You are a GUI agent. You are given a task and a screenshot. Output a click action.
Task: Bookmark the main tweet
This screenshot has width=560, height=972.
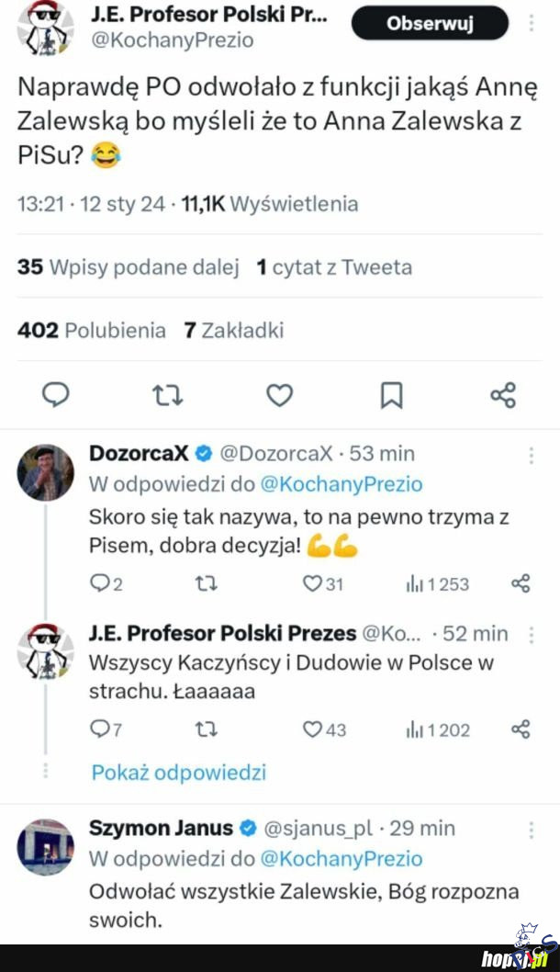[391, 395]
